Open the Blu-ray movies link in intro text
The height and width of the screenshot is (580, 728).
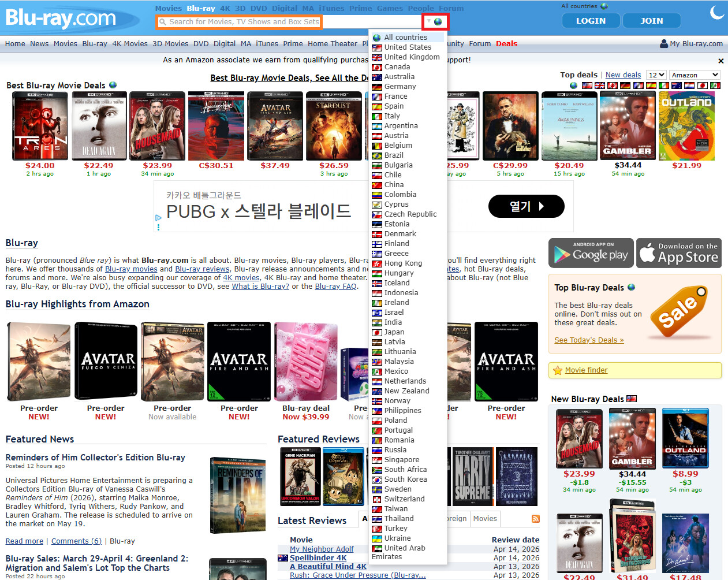coord(131,269)
